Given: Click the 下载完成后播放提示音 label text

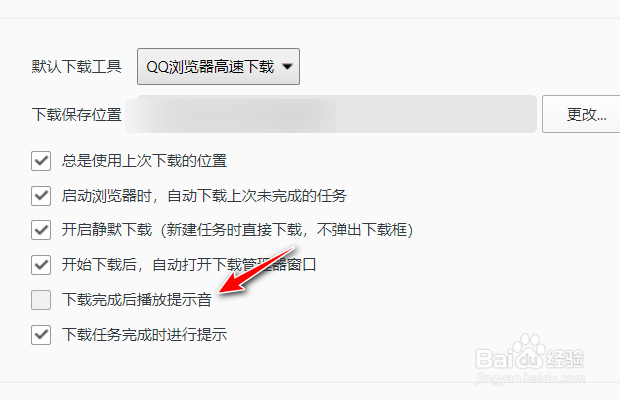Looking at the screenshot, I should [x=136, y=300].
